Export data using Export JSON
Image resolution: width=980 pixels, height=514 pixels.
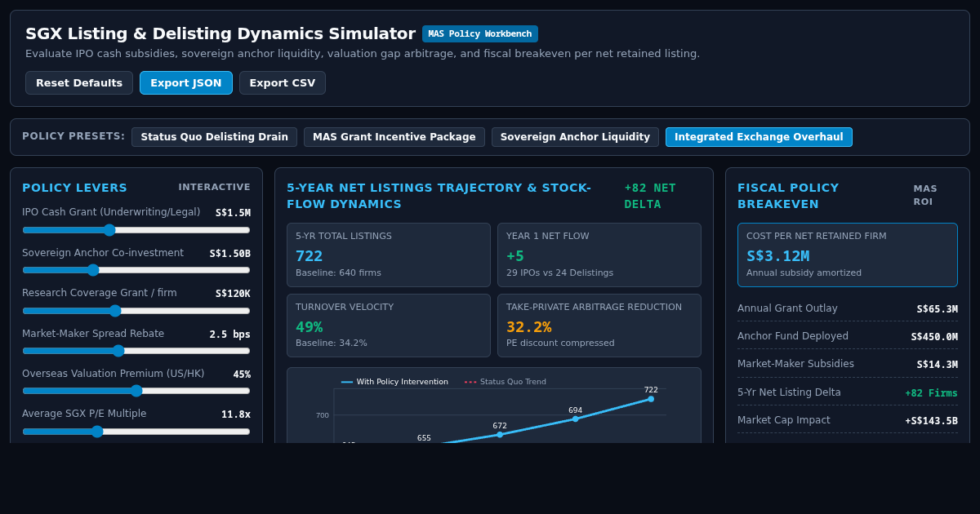tap(186, 83)
